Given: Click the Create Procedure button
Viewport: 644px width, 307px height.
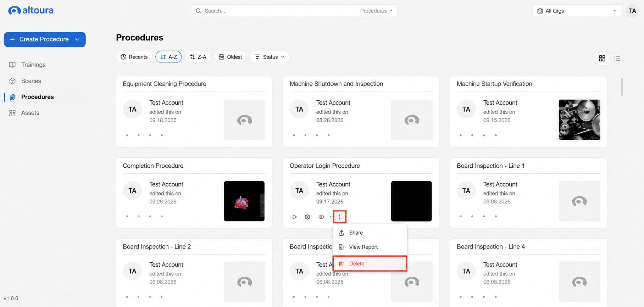Looking at the screenshot, I should (45, 39).
